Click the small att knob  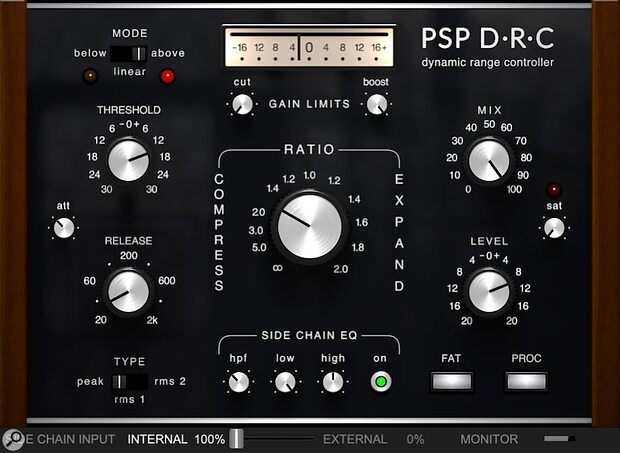click(x=64, y=228)
